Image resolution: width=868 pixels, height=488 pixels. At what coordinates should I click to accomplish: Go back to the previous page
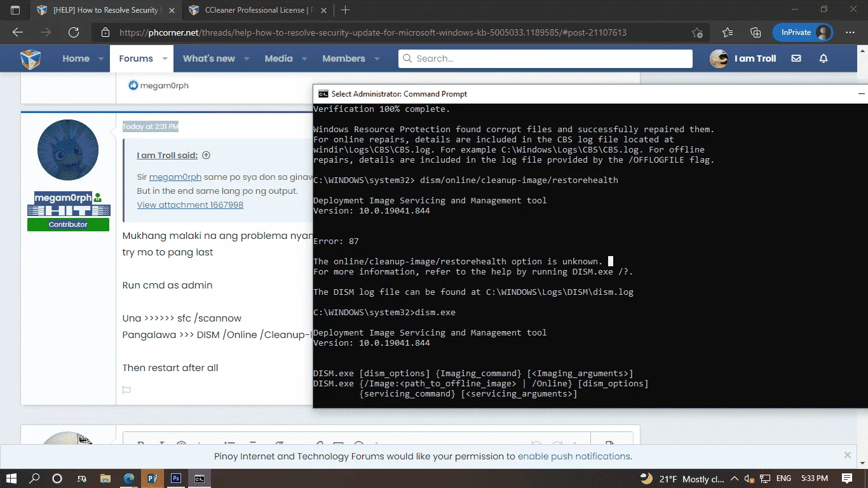(x=18, y=32)
